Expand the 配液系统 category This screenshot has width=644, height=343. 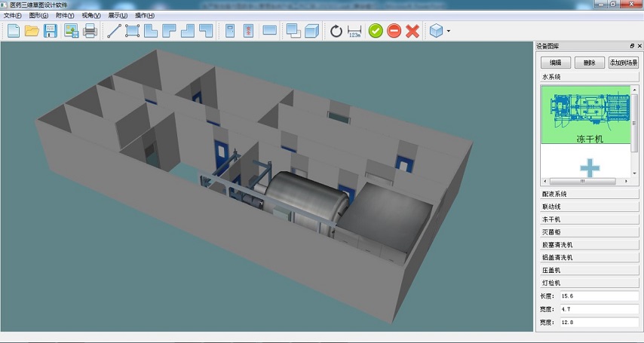tap(588, 194)
